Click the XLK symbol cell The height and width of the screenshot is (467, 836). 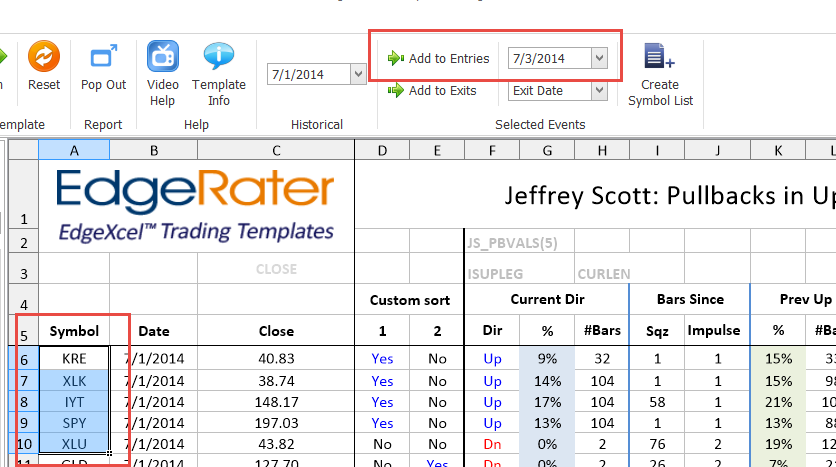click(x=74, y=381)
